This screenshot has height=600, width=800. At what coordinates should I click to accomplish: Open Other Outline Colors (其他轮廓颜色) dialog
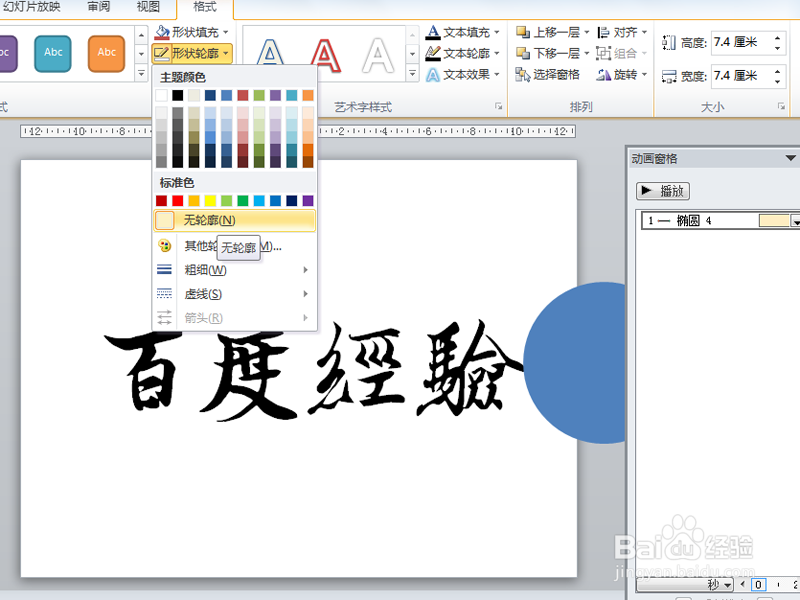(x=234, y=246)
